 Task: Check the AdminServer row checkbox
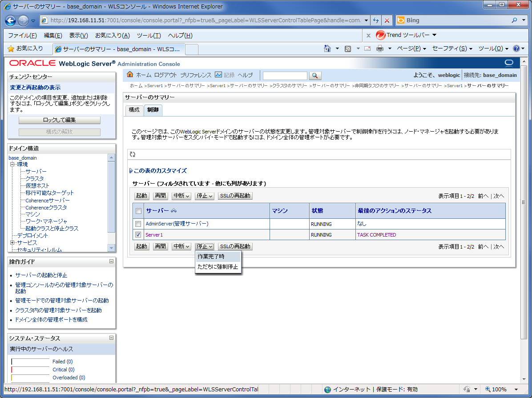coord(138,224)
